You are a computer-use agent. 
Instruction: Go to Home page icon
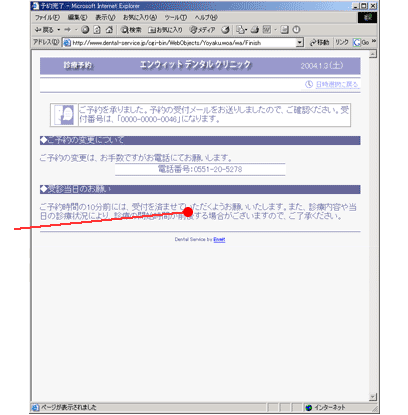(109, 30)
